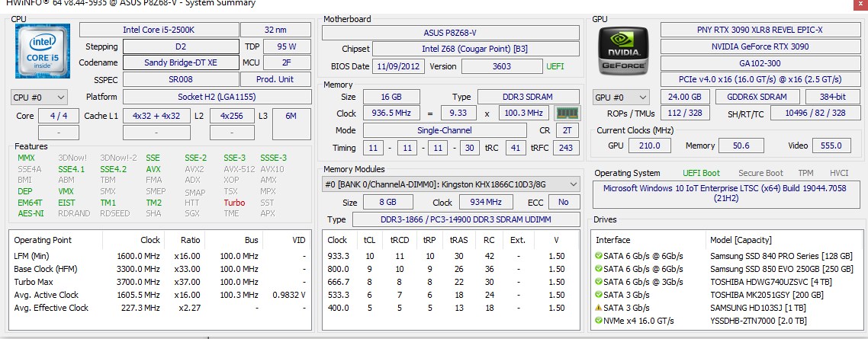Click the Single-Channel mode value
The width and height of the screenshot is (868, 339).
coord(445,130)
